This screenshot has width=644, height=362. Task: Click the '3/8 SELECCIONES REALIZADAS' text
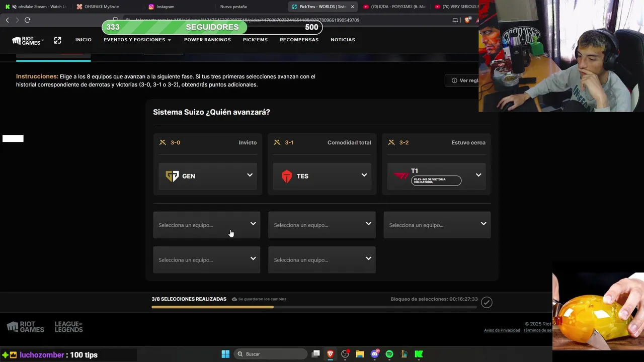[189, 299]
